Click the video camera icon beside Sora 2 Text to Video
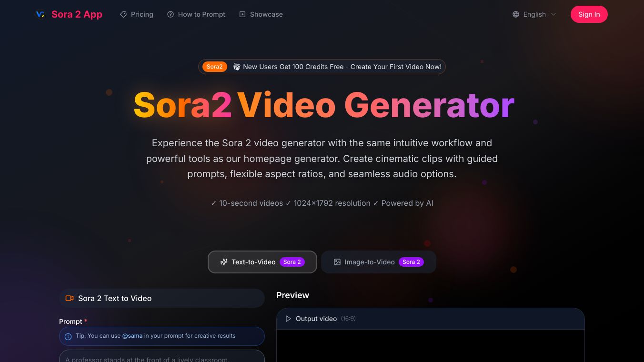The width and height of the screenshot is (644, 362). [x=70, y=298]
